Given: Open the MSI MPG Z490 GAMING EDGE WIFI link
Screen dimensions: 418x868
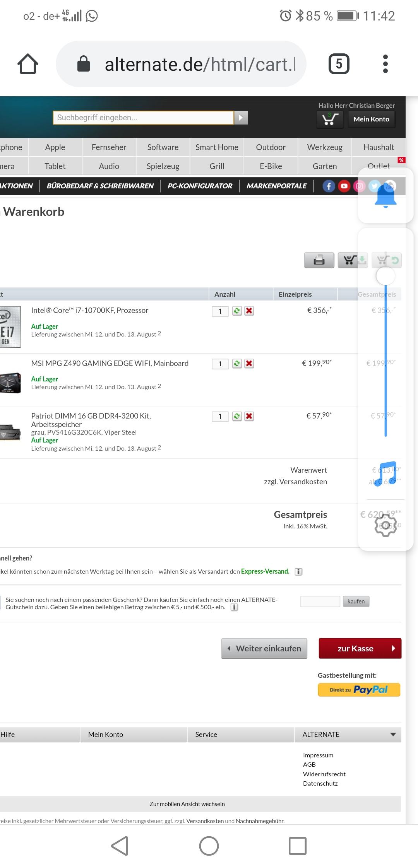Looking at the screenshot, I should tap(110, 363).
